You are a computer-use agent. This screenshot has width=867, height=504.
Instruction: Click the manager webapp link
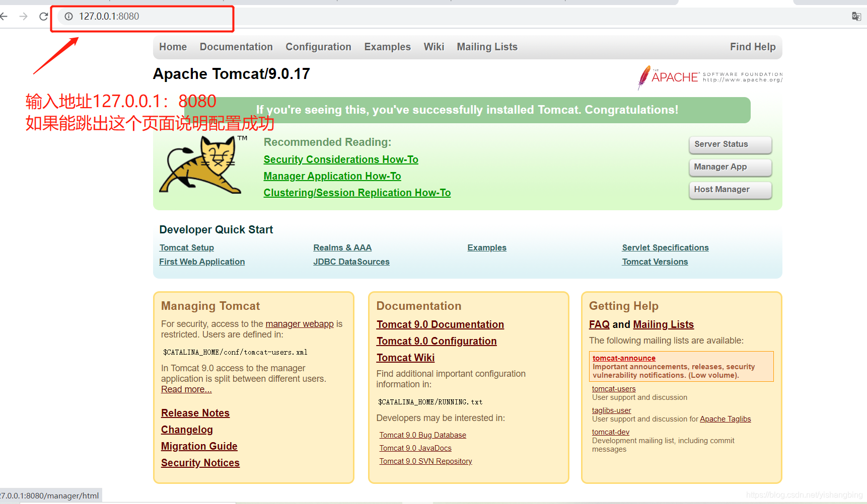[x=300, y=324]
